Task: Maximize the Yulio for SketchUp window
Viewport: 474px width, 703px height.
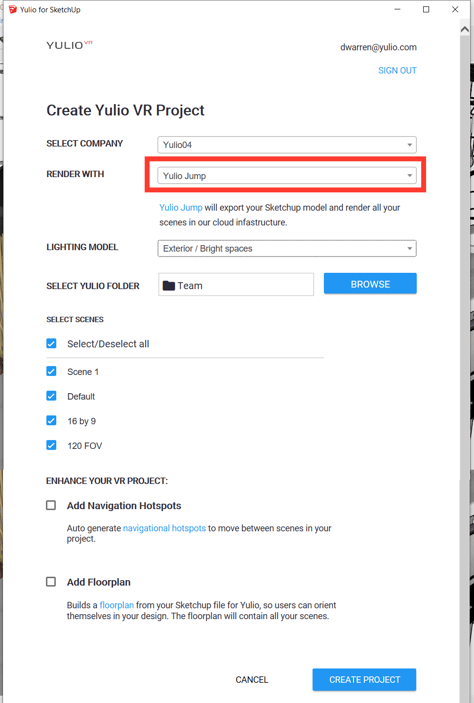Action: coord(426,9)
